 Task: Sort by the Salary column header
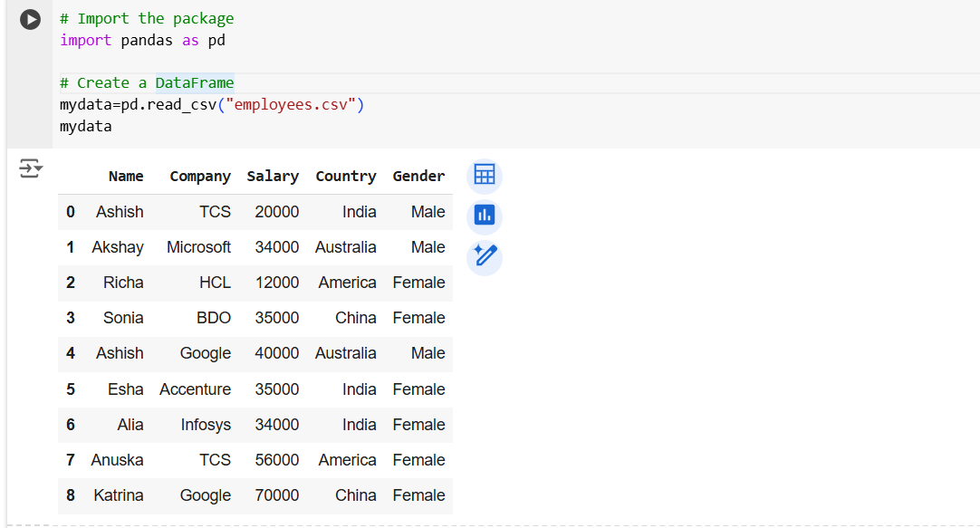click(273, 176)
